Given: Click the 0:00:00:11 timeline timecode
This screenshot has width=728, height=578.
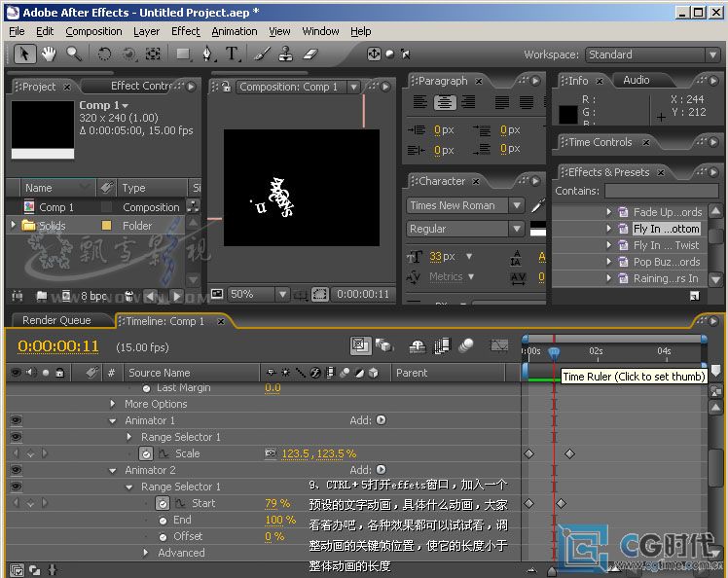Looking at the screenshot, I should (58, 346).
